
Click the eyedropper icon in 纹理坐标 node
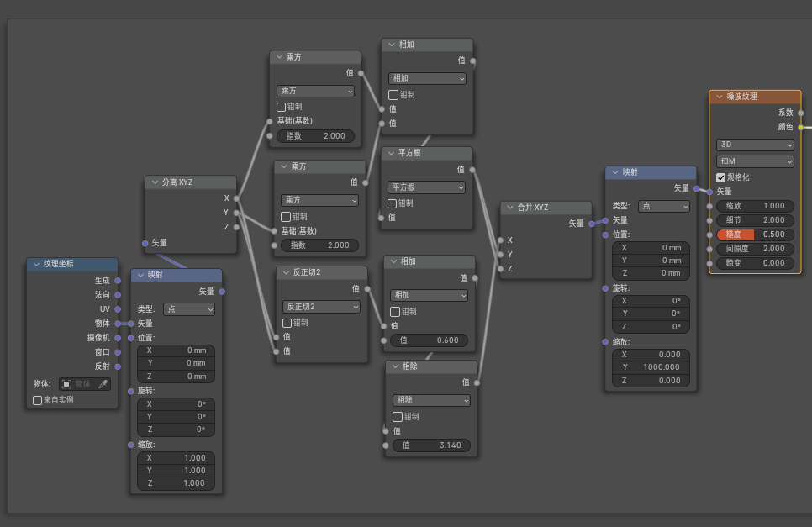[x=103, y=384]
